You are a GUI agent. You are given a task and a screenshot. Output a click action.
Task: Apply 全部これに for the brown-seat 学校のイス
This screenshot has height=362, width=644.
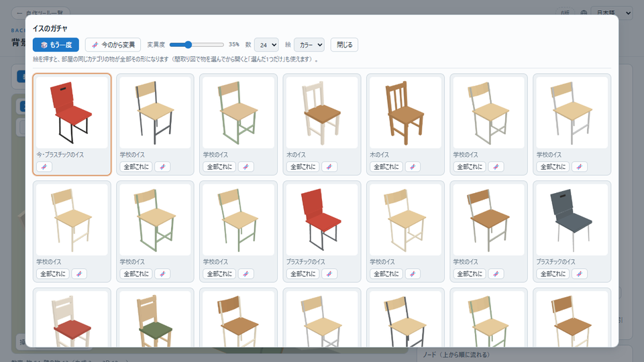pyautogui.click(x=470, y=274)
